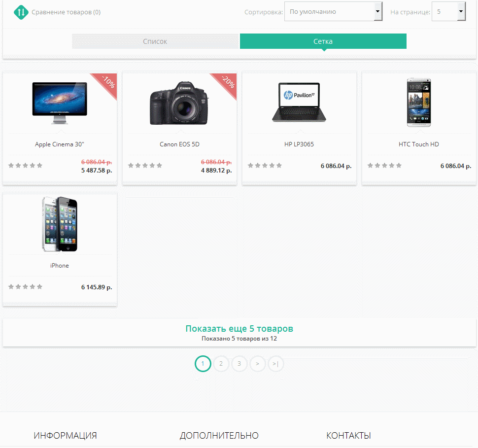
Task: Expand the Сортировка dropdown
Action: point(333,11)
